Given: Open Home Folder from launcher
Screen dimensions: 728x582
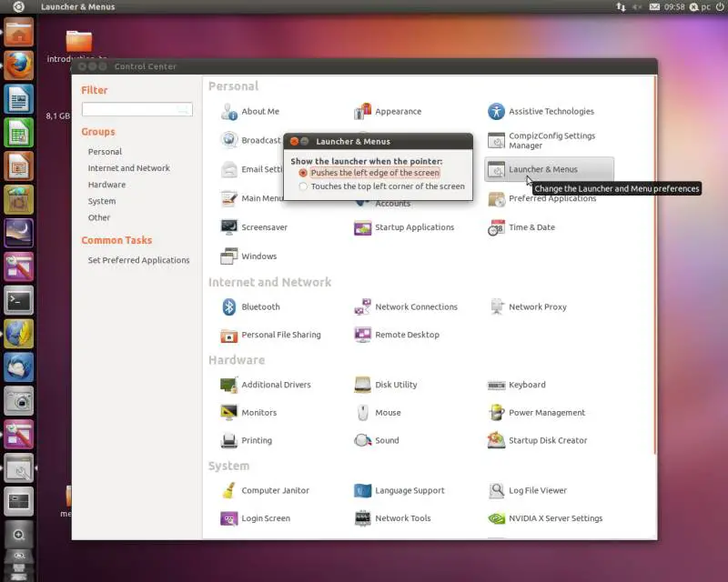Looking at the screenshot, I should [18, 32].
